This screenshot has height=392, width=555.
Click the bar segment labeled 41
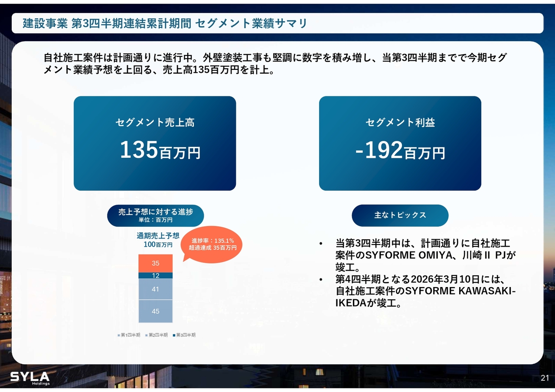[x=155, y=289]
